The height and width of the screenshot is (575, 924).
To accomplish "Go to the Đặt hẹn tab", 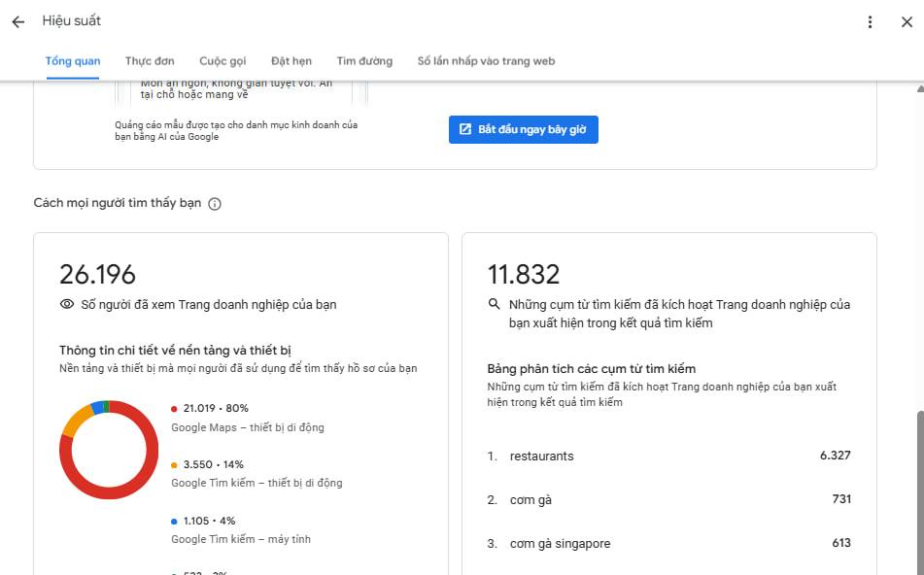I will [291, 61].
